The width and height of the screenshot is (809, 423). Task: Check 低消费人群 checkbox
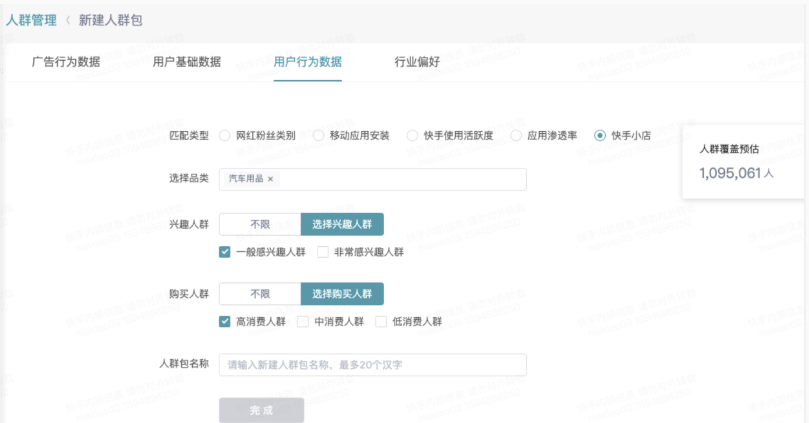pos(381,321)
